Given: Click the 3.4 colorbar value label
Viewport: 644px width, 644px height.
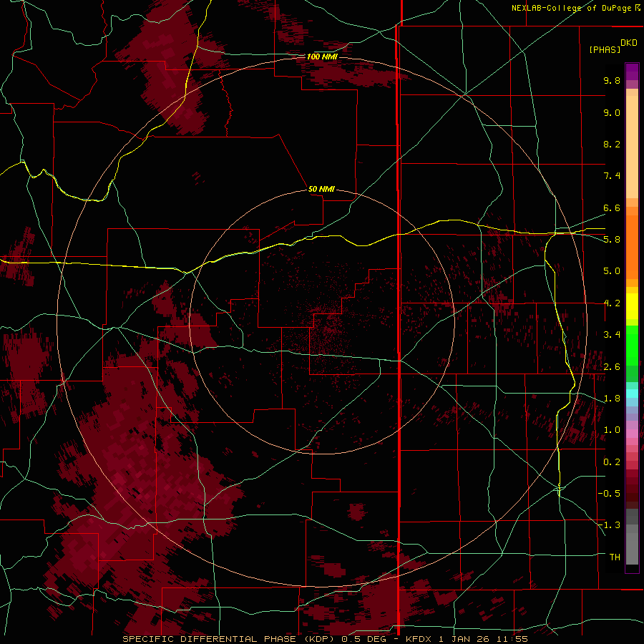Looking at the screenshot, I should [x=612, y=335].
